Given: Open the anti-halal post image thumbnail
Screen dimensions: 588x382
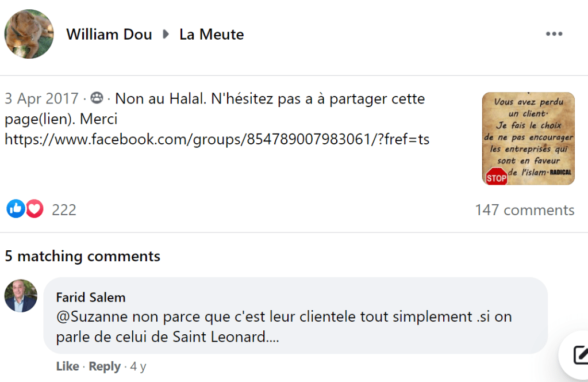Looking at the screenshot, I should tap(528, 139).
